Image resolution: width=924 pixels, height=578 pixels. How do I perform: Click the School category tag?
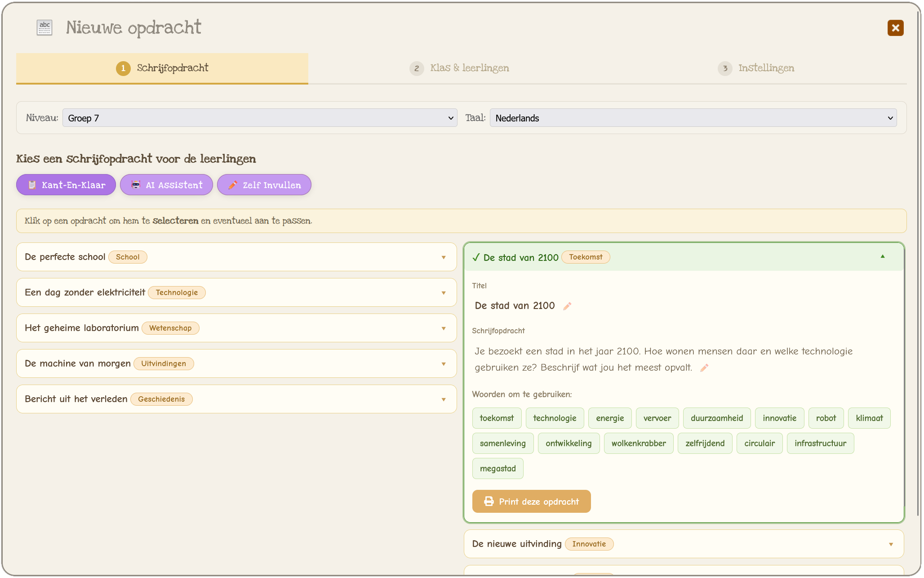click(128, 257)
